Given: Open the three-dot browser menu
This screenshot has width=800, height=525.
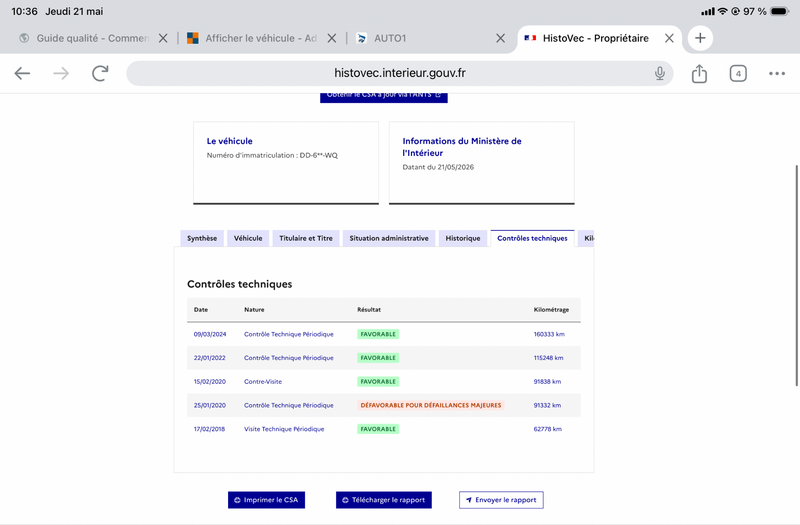Looking at the screenshot, I should click(777, 73).
